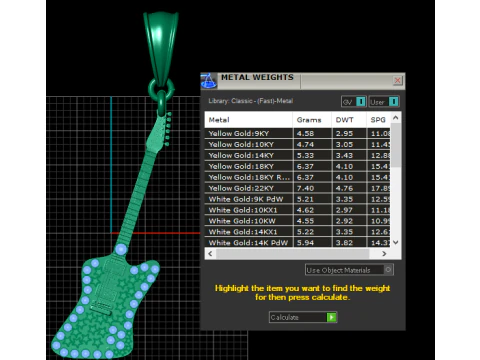
Task: Click the 3.43 DWT value
Action: coord(344,155)
